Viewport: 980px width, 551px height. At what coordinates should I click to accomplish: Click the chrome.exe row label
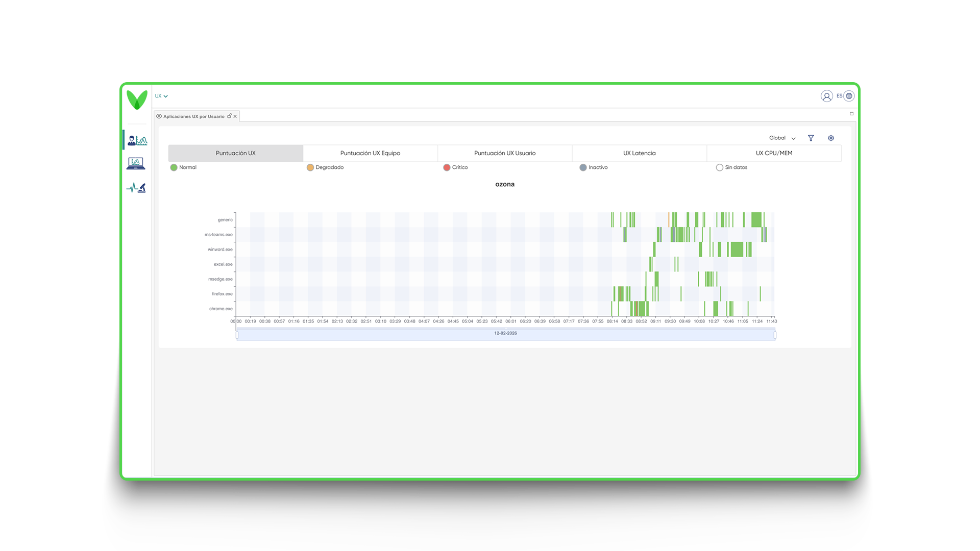click(x=220, y=309)
